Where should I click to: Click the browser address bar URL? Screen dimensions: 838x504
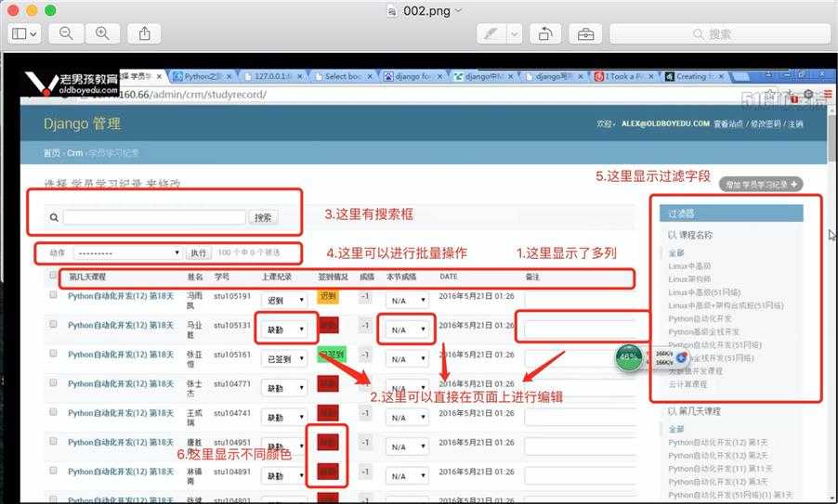coord(193,95)
